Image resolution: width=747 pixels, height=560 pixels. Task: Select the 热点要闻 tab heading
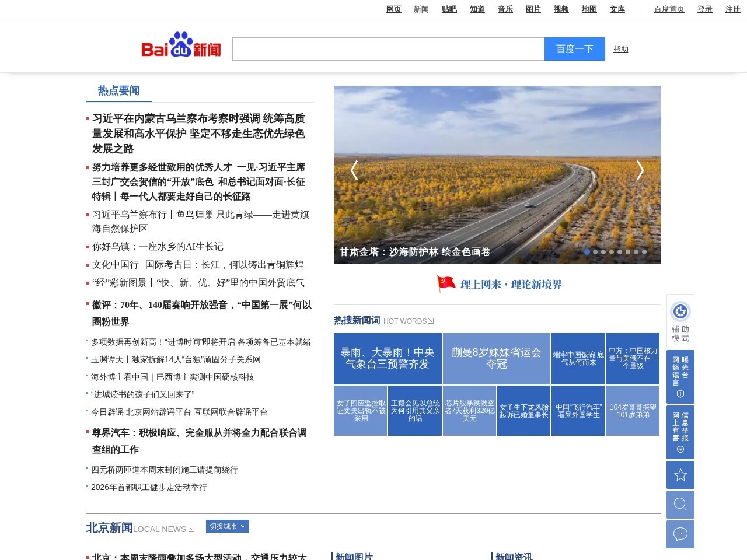coord(119,90)
